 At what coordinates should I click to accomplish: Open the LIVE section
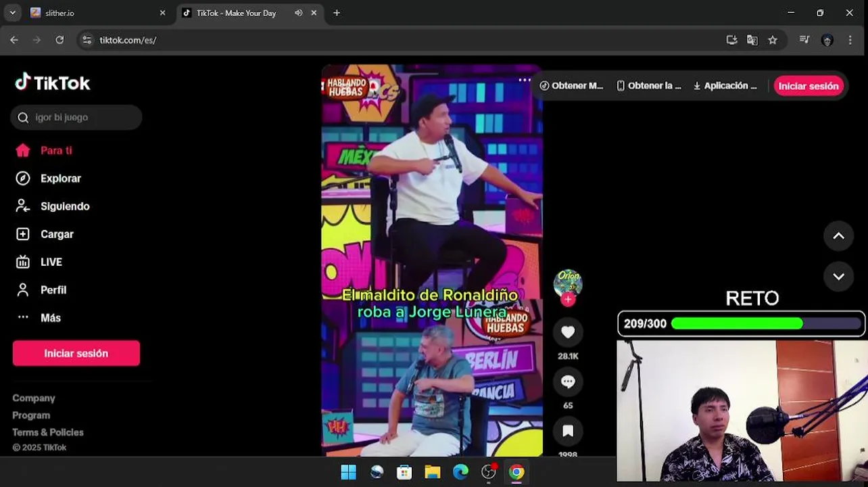(x=39, y=262)
